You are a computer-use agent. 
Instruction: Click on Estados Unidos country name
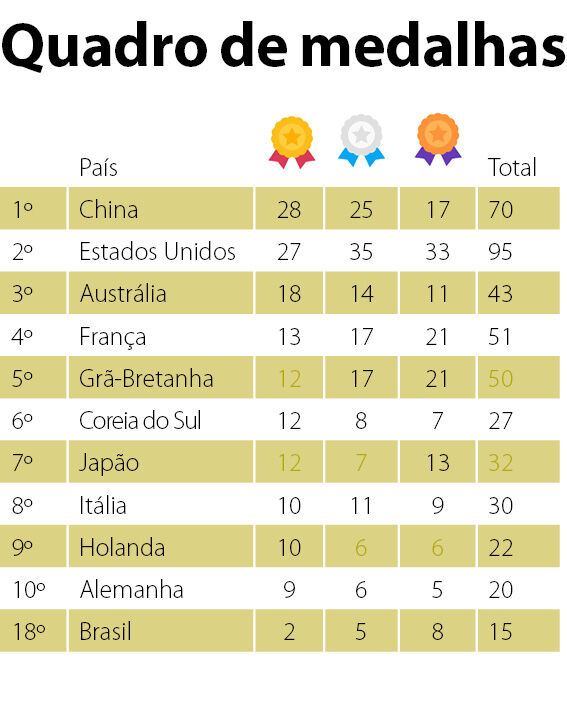pos(157,251)
